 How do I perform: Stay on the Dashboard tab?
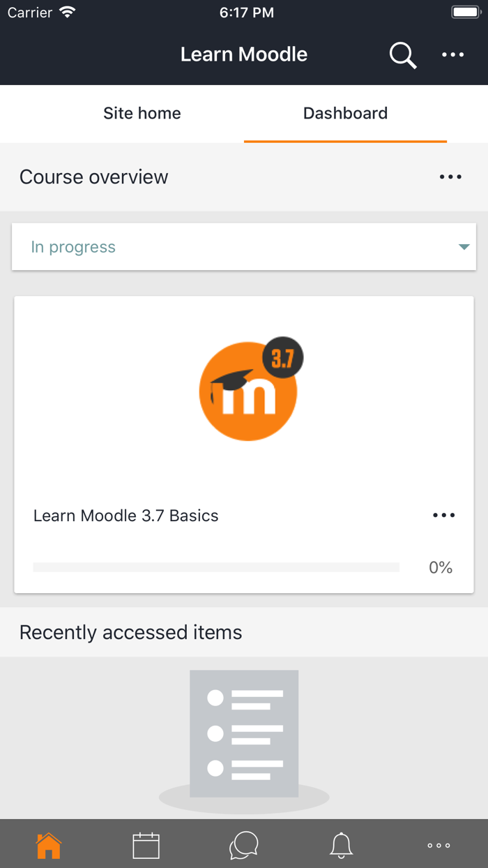tap(344, 113)
